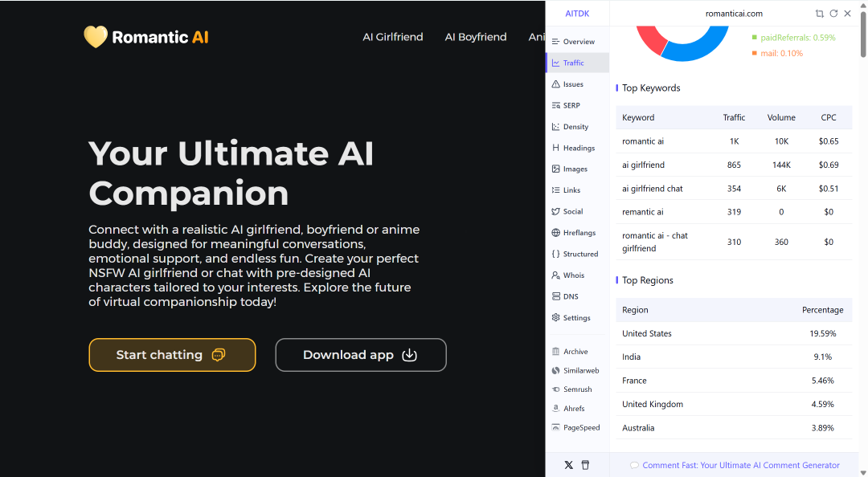Open the Images picture icon
The image size is (868, 477).
coord(556,169)
